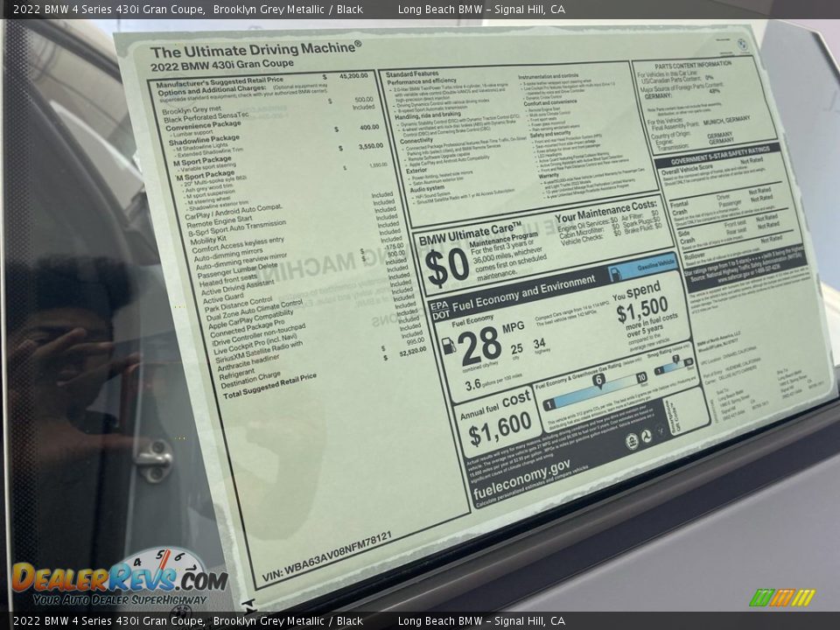Click the '52,520.00' total price
The width and height of the screenshot is (840, 630).
(412, 353)
